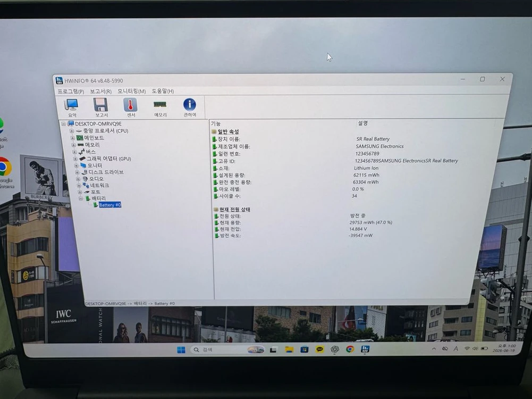Click the Lithium Ion value
532x399 pixels.
pyautogui.click(x=366, y=168)
